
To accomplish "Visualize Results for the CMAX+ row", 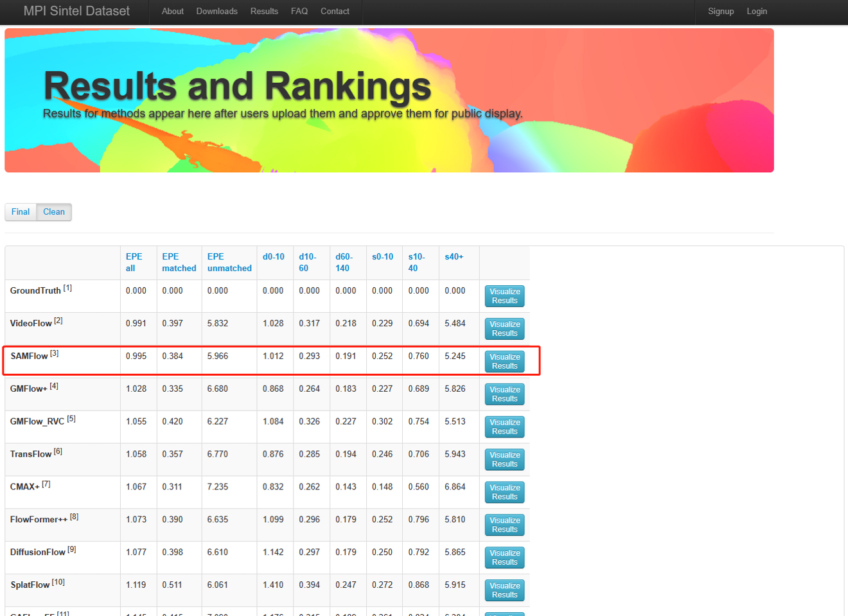I will pos(504,493).
